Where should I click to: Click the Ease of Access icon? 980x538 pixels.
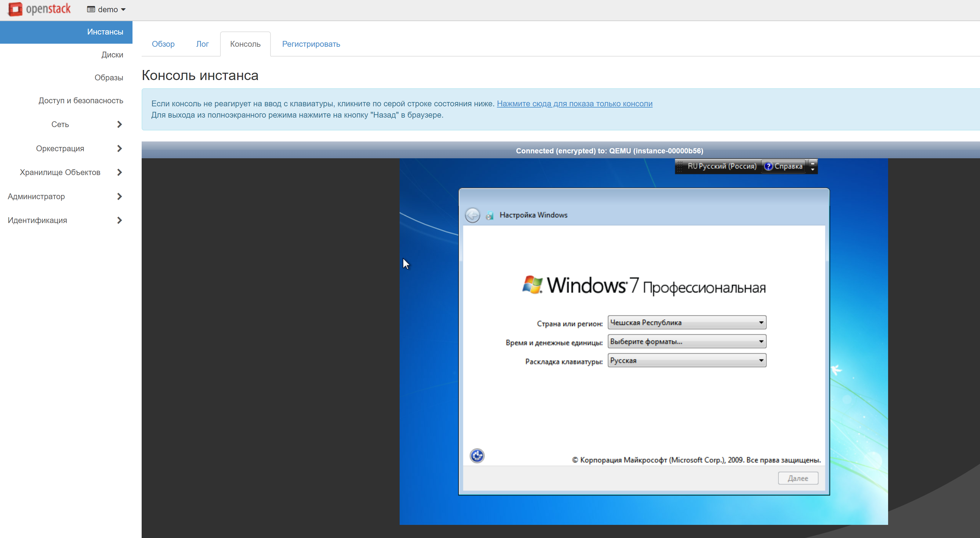pyautogui.click(x=477, y=456)
